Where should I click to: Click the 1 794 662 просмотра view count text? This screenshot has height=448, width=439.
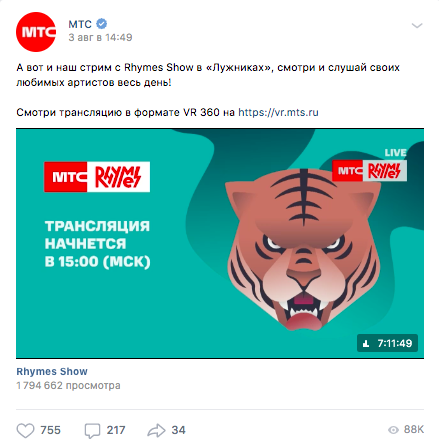[68, 386]
